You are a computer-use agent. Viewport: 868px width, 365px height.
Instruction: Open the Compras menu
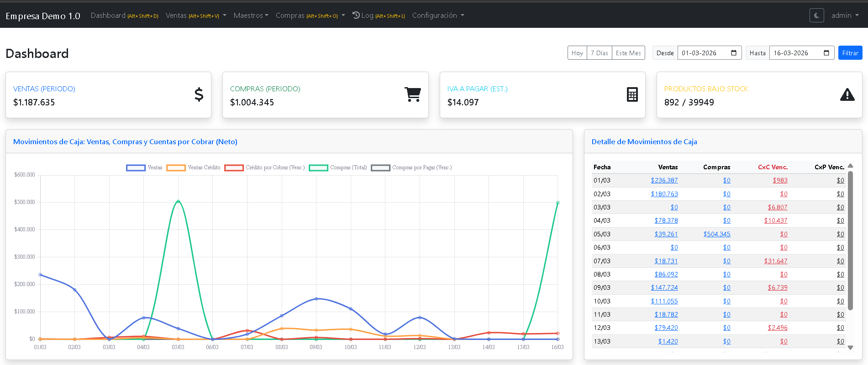point(310,16)
